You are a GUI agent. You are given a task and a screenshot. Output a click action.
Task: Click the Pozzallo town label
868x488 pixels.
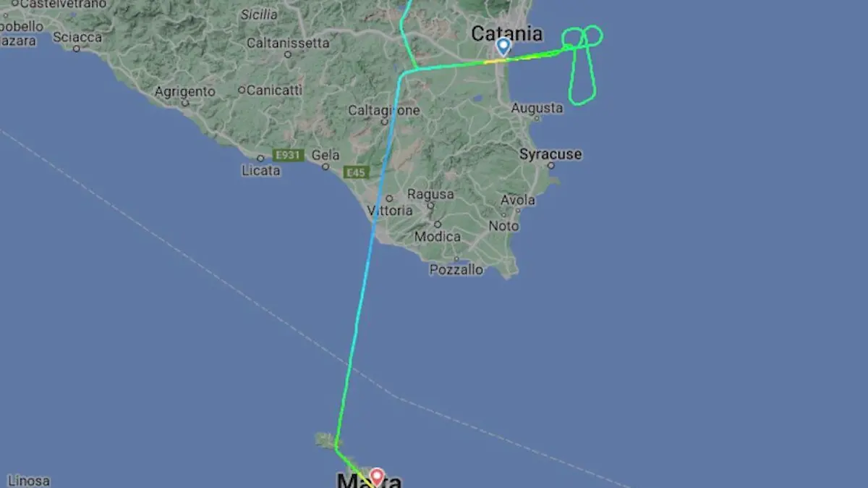(x=456, y=270)
